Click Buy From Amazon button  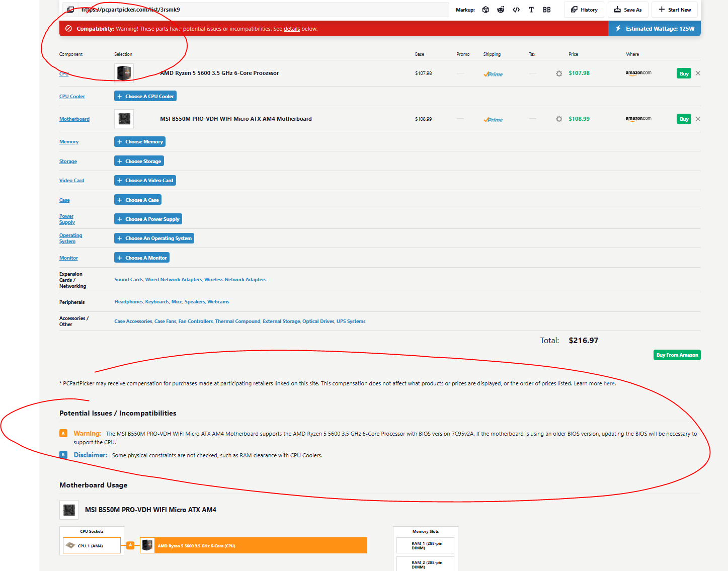click(x=677, y=355)
